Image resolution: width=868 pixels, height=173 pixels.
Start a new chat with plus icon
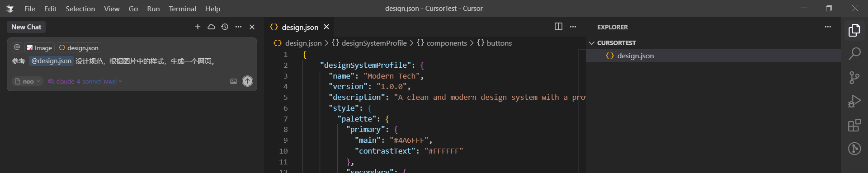tap(198, 27)
